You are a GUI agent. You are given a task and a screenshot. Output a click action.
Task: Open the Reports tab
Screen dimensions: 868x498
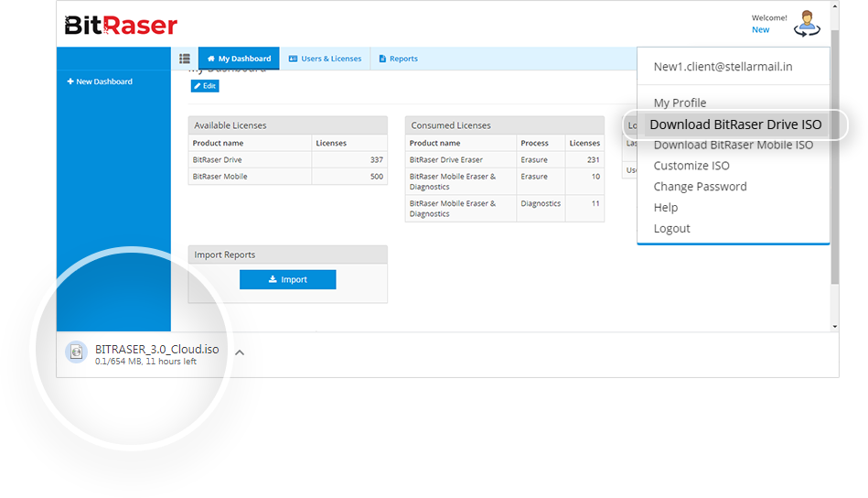[x=398, y=59]
